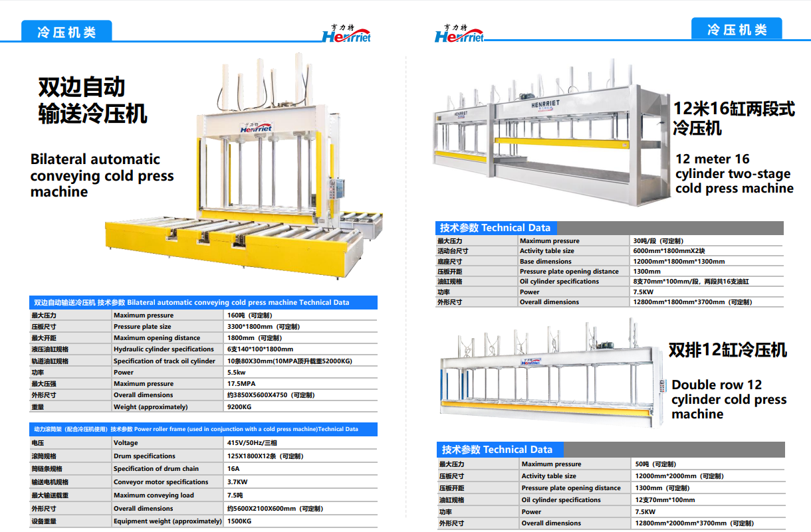Image resolution: width=811 pixels, height=532 pixels.
Task: Click the value 12000mm*2000mm（可定制）
Action: click(679, 476)
